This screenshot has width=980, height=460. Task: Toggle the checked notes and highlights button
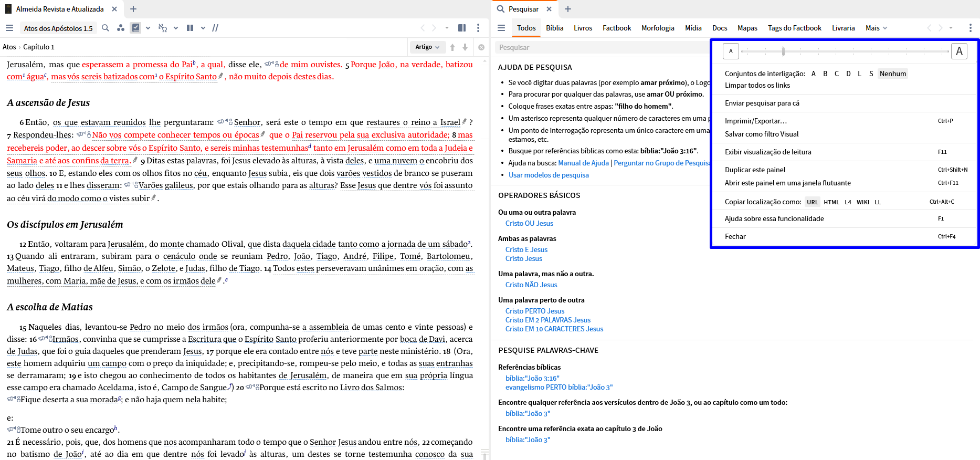tap(136, 28)
